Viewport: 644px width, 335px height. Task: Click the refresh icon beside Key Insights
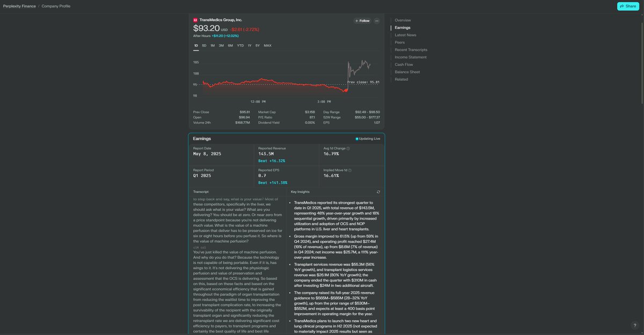(x=378, y=191)
